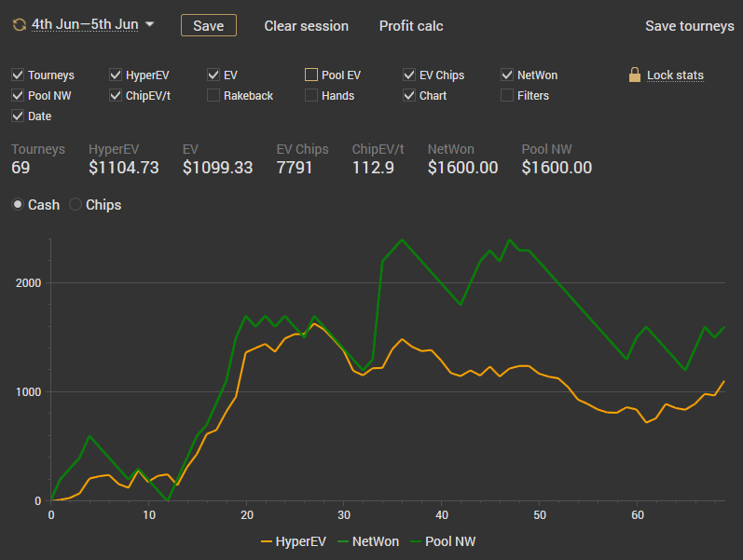
Task: Click the Pool NW value $1600.00
Action: coord(557,168)
